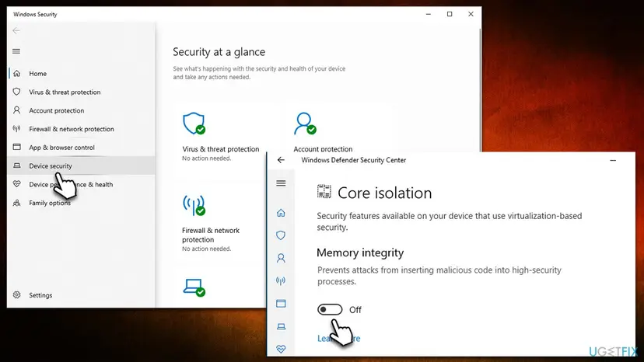This screenshot has width=644, height=362.
Task: Close the Windows Security window
Action: click(x=471, y=14)
